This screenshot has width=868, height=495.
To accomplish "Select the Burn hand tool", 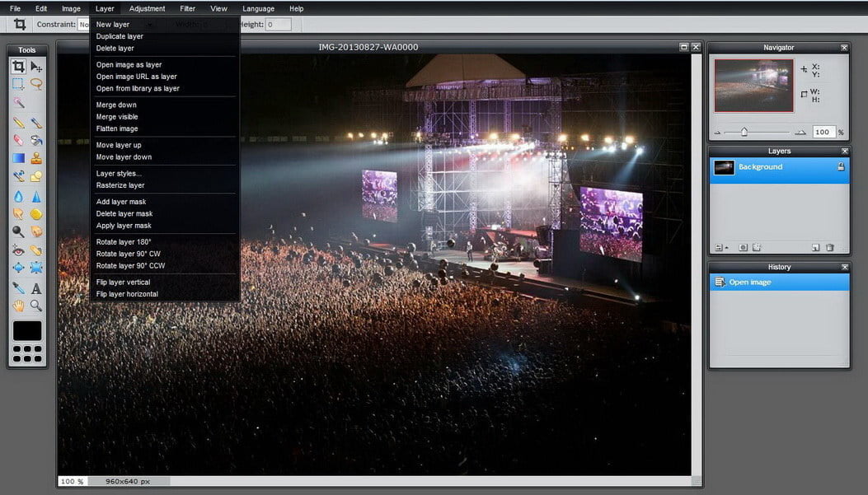I will [x=36, y=231].
